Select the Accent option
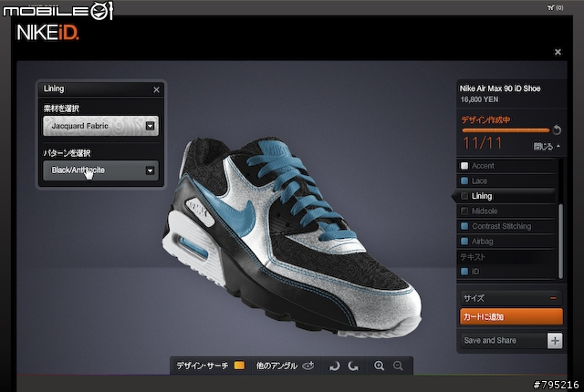This screenshot has width=584, height=392. (506, 166)
